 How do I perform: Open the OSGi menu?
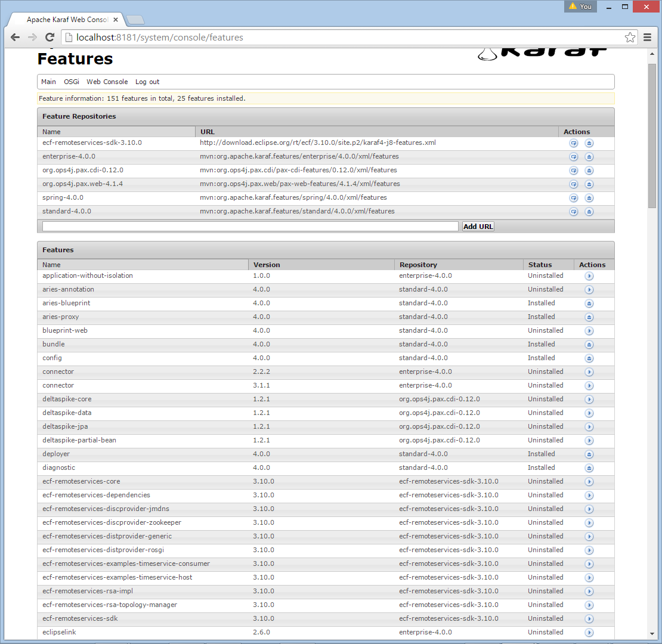pos(72,82)
